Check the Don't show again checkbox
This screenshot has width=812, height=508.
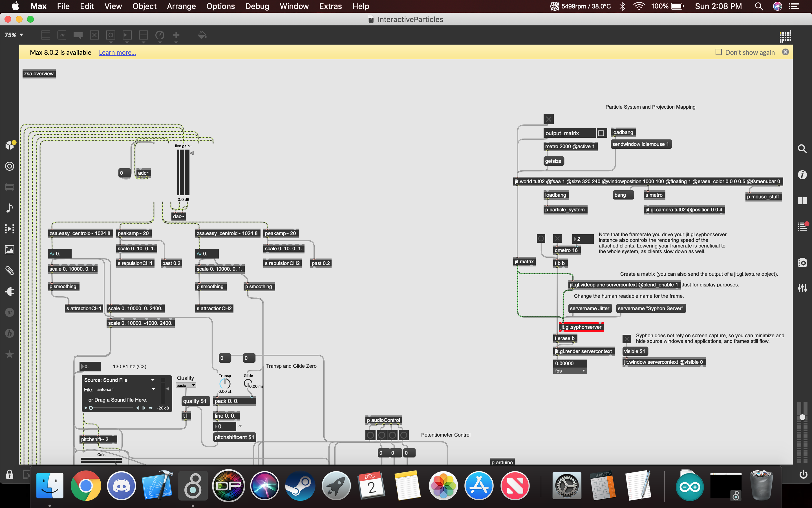(718, 52)
